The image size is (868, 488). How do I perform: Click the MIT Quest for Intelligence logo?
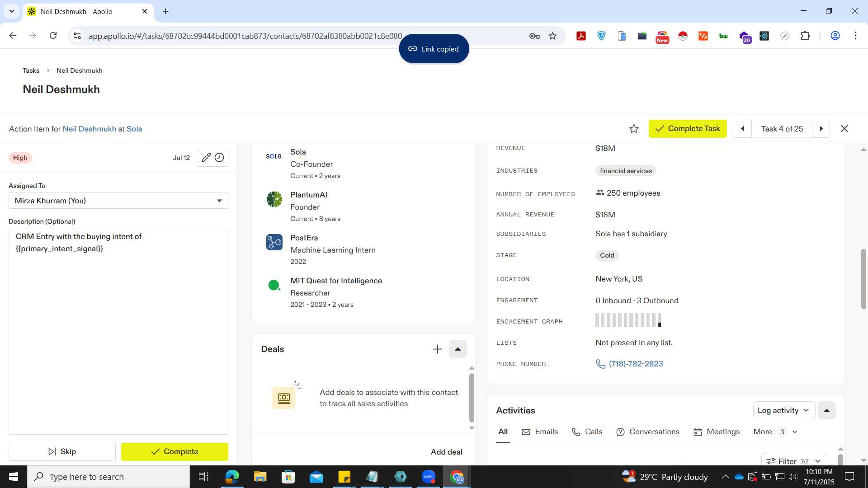[x=274, y=285]
